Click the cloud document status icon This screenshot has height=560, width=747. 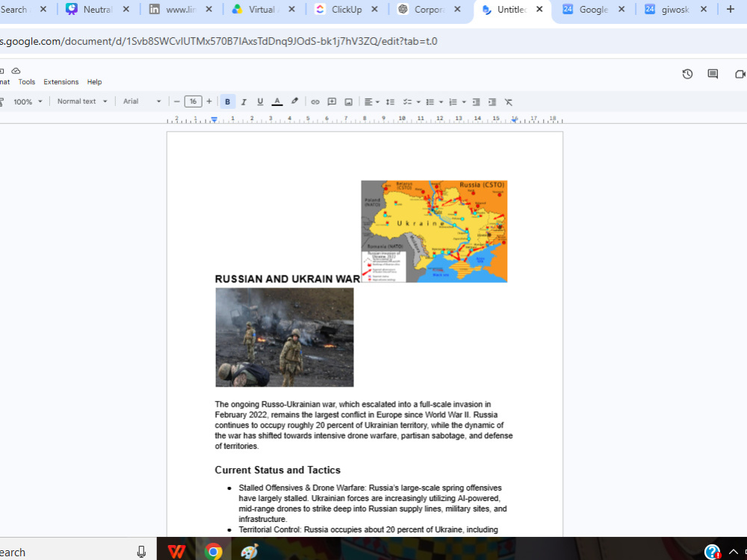(x=16, y=70)
